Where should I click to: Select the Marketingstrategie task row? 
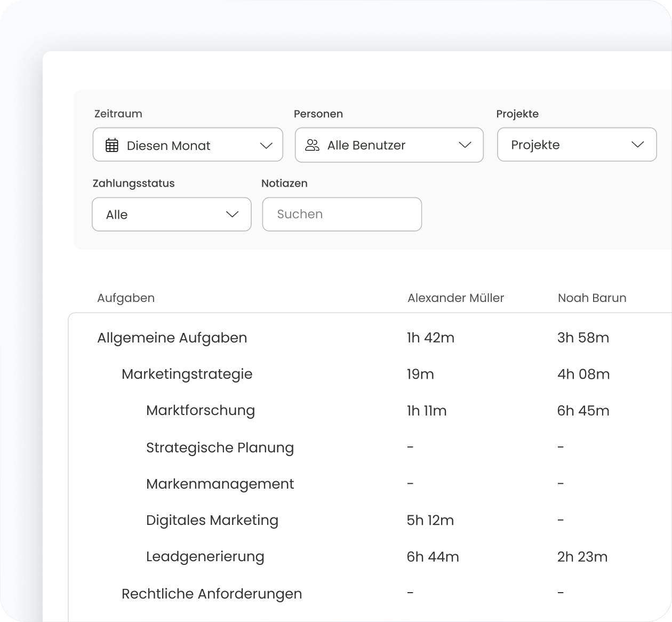click(x=187, y=374)
